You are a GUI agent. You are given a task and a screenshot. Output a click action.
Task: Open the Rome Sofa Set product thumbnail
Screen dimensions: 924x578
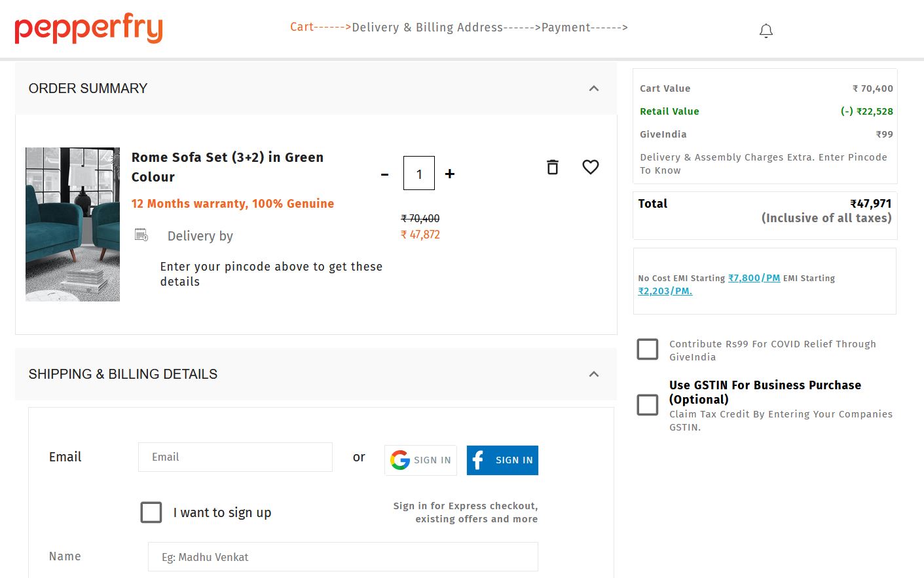(73, 224)
